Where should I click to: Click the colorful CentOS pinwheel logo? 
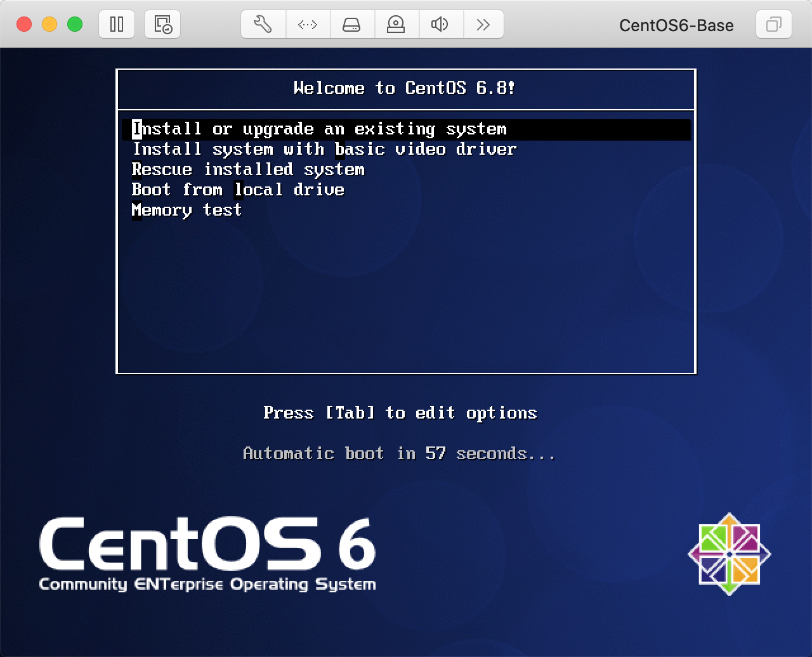[730, 554]
